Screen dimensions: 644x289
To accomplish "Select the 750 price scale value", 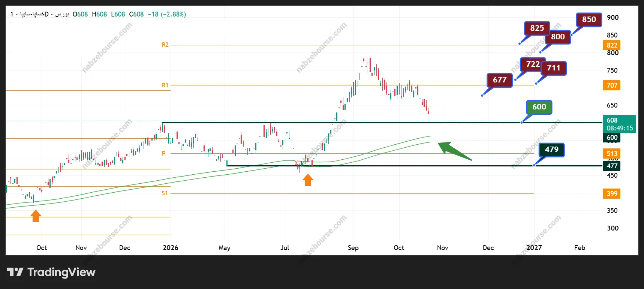I will [612, 70].
